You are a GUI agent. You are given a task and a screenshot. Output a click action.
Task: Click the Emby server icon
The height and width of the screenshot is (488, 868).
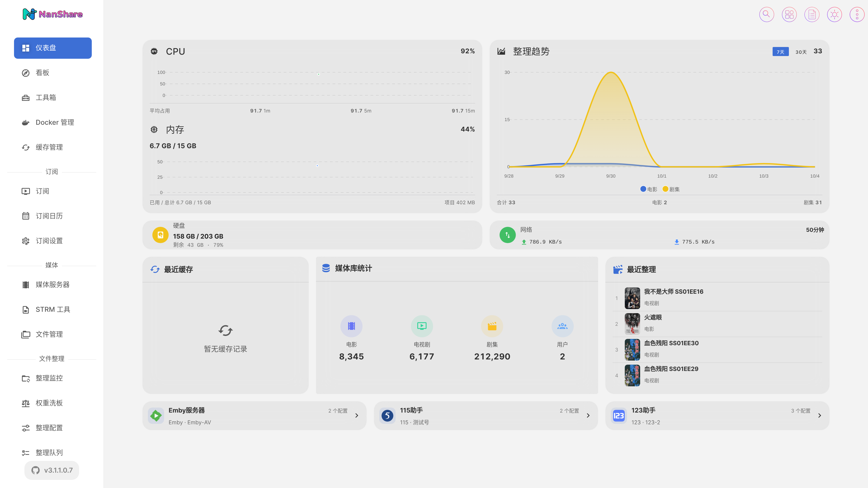point(156,416)
